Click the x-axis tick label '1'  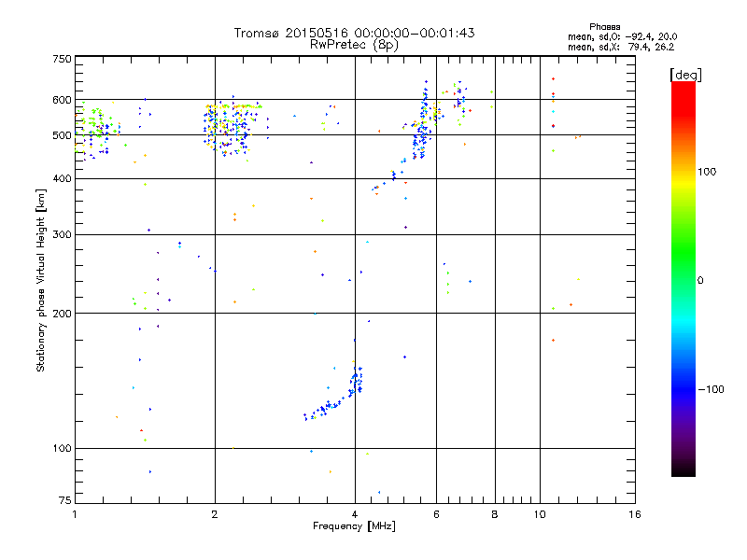click(75, 514)
